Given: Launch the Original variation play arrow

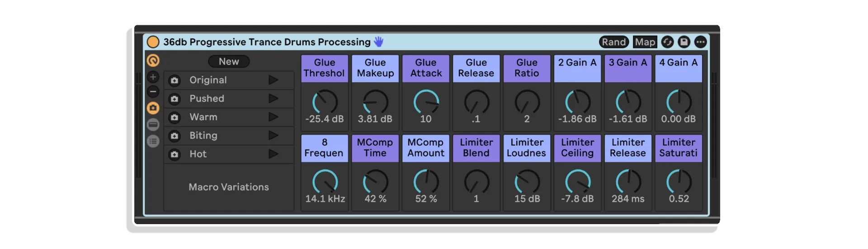Looking at the screenshot, I should tap(273, 80).
